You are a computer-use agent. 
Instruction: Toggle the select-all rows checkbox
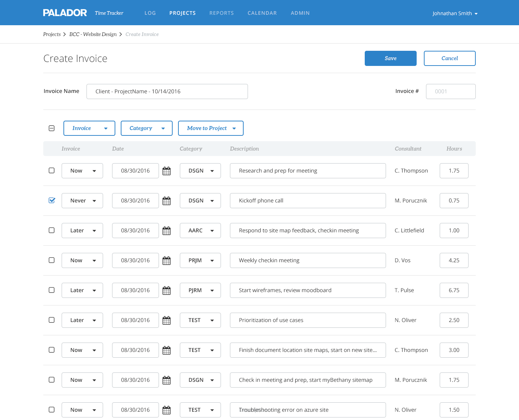coord(52,128)
